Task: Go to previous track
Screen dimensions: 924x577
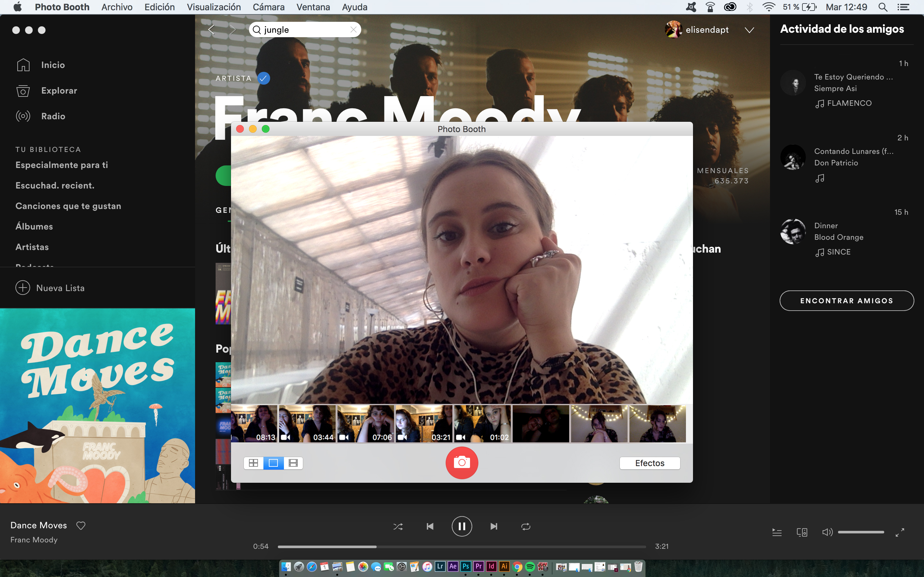Action: (x=430, y=527)
